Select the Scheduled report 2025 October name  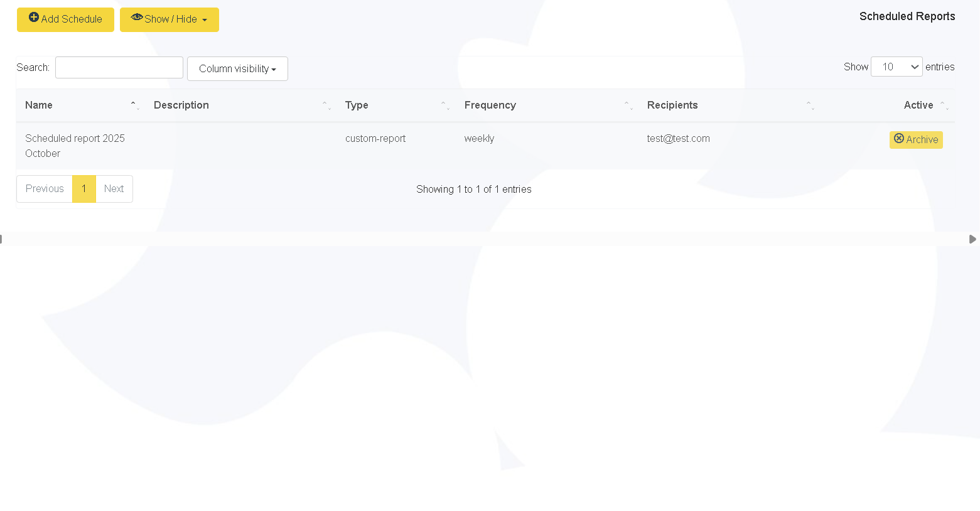tap(75, 146)
